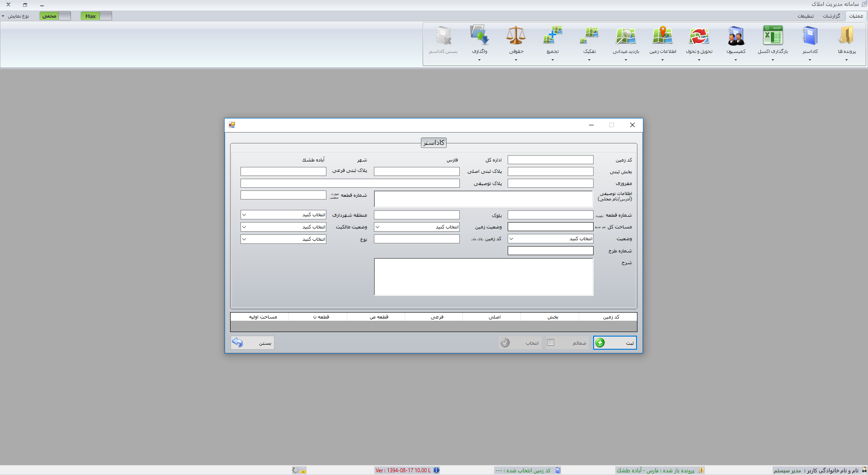Click the اطلاعات توصیفی address text area
The width and height of the screenshot is (868, 475).
click(483, 199)
